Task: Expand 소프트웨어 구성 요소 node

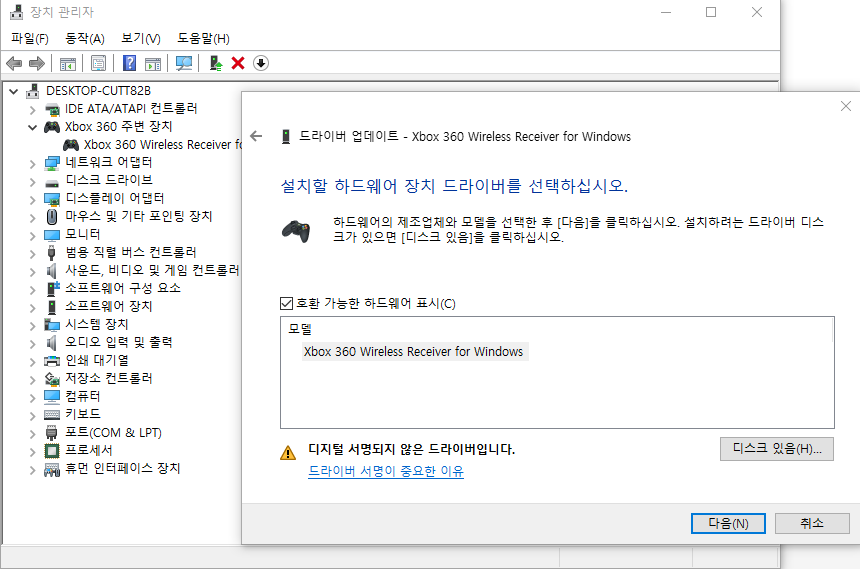Action: pos(32,290)
